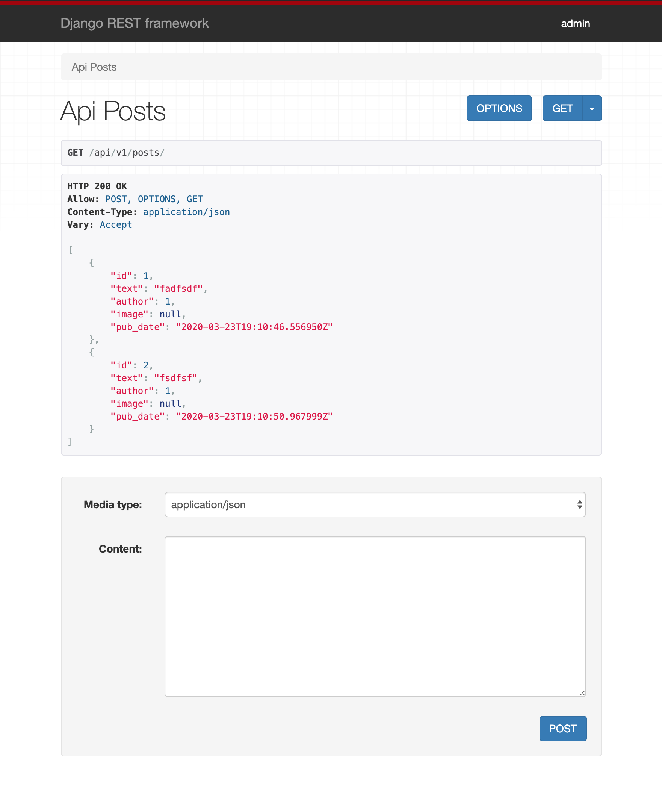
Task: Click the "id": 2 line
Action: pyautogui.click(x=132, y=365)
